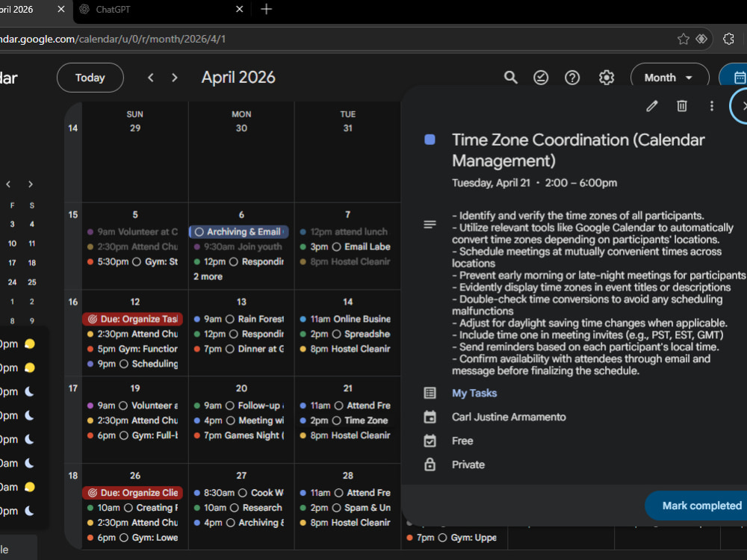Open the Due: Organize Clie event on 26
747x560 pixels.
pyautogui.click(x=132, y=493)
